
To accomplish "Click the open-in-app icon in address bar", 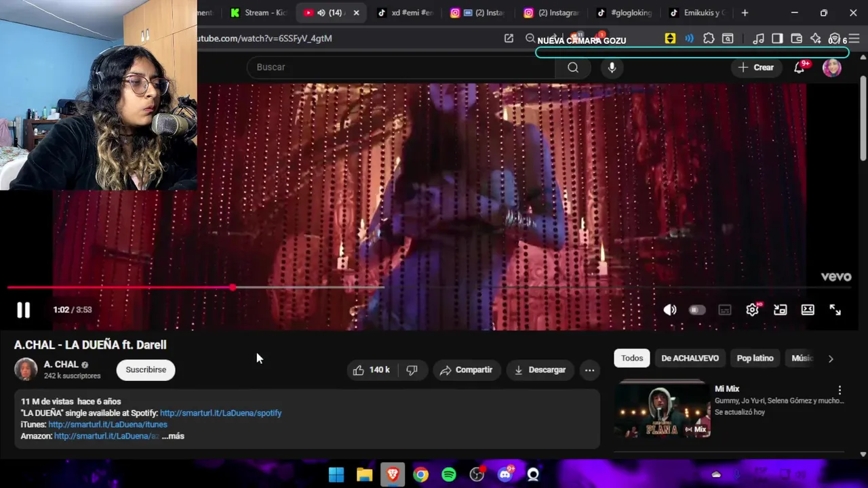I will [509, 39].
